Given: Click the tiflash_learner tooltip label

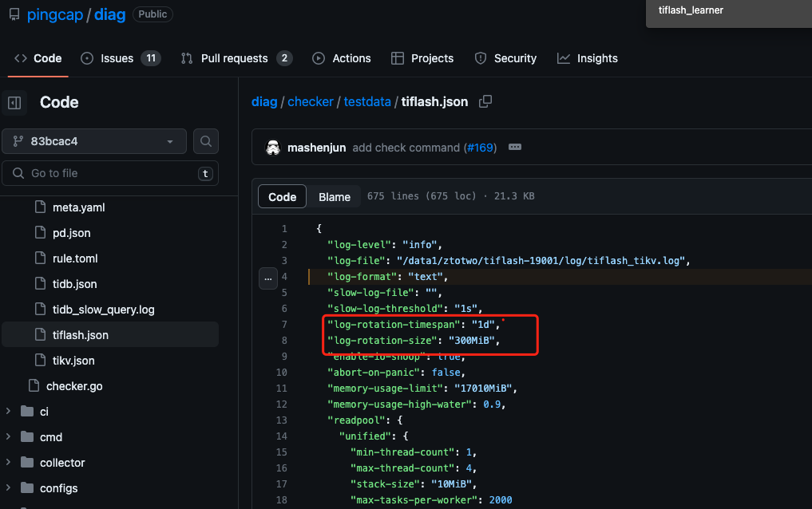Looking at the screenshot, I should pyautogui.click(x=691, y=10).
